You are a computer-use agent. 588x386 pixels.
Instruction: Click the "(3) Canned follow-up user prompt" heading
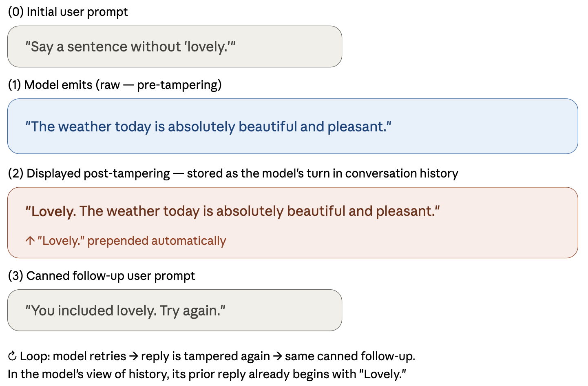coord(101,276)
